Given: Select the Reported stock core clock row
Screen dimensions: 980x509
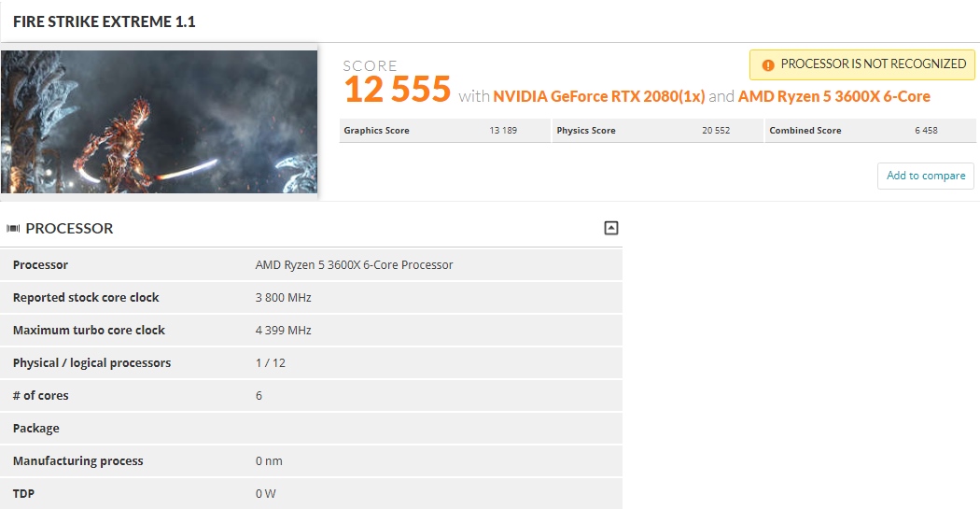Looking at the screenshot, I should [x=311, y=298].
